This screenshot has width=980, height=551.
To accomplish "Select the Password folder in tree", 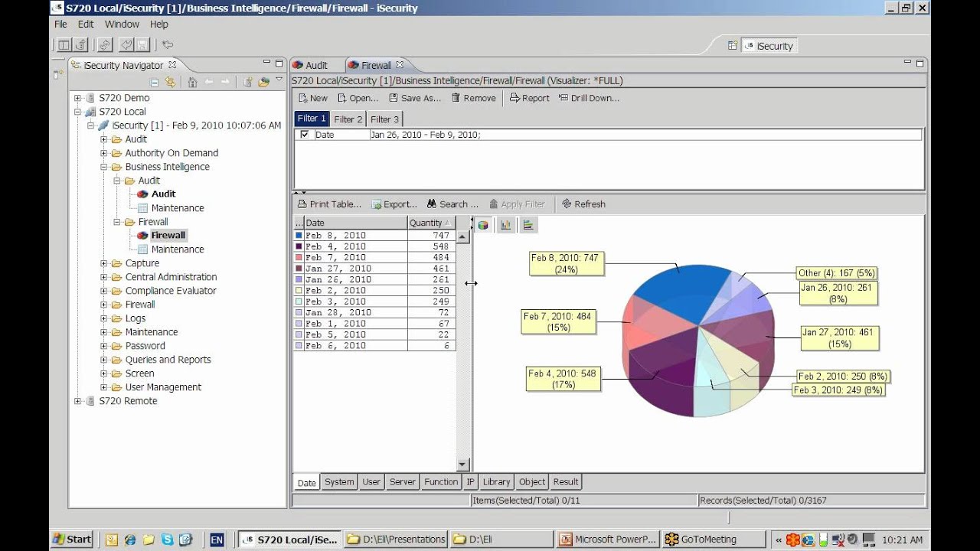I will pos(145,346).
